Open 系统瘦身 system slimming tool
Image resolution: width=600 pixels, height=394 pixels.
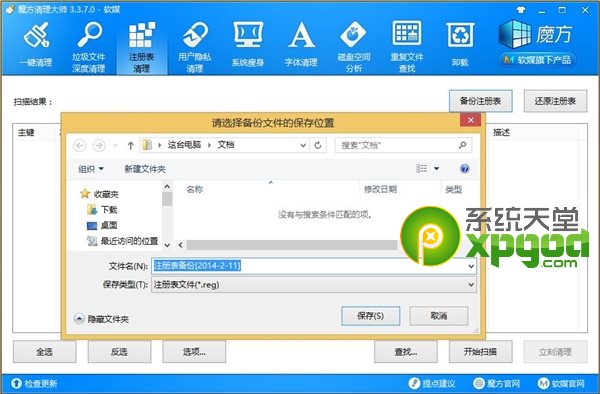pyautogui.click(x=248, y=45)
